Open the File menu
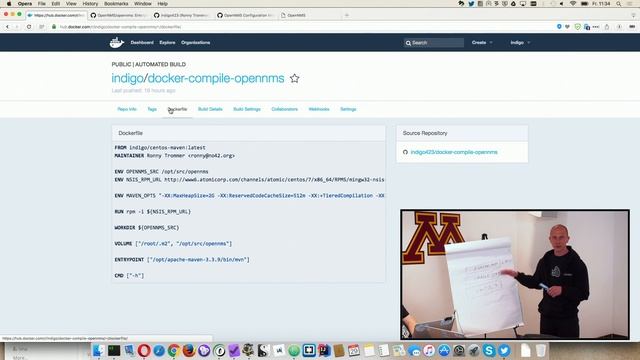This screenshot has width=640, height=360. point(42,4)
